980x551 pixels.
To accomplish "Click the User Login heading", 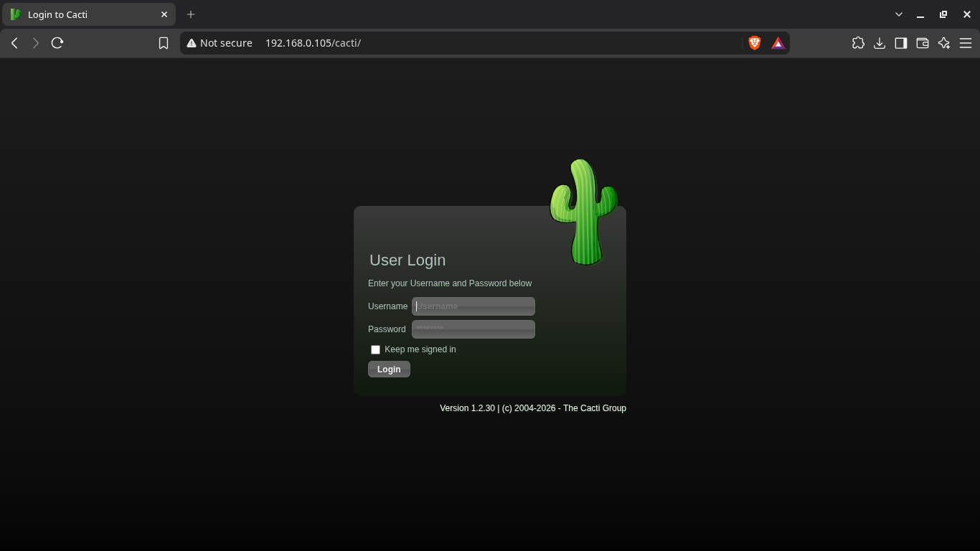I will [x=407, y=260].
